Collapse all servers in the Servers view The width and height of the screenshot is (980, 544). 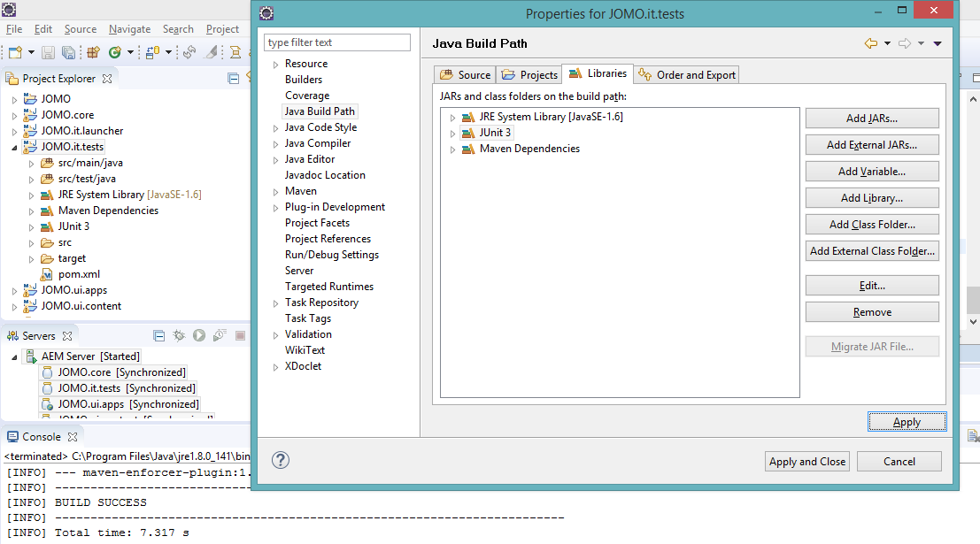[158, 336]
